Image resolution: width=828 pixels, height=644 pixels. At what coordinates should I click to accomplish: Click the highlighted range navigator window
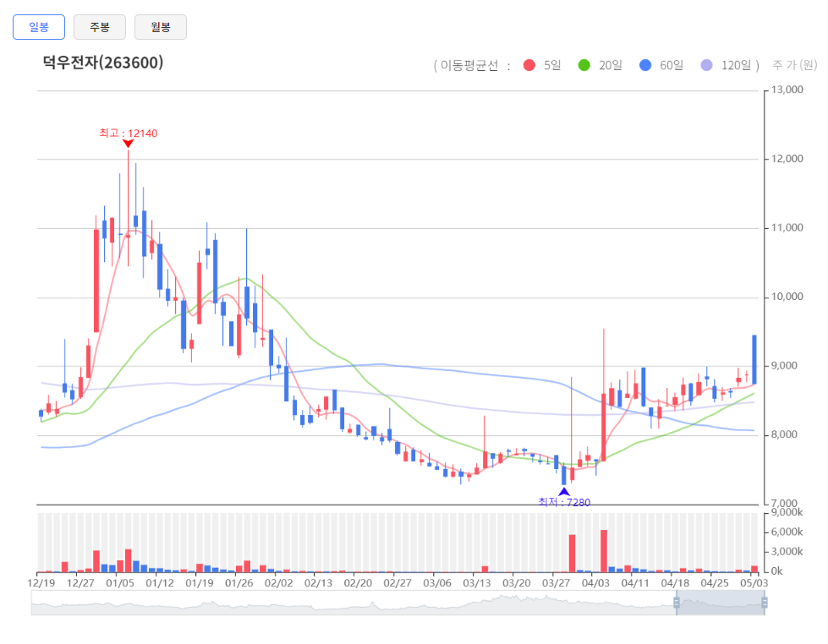[721, 603]
